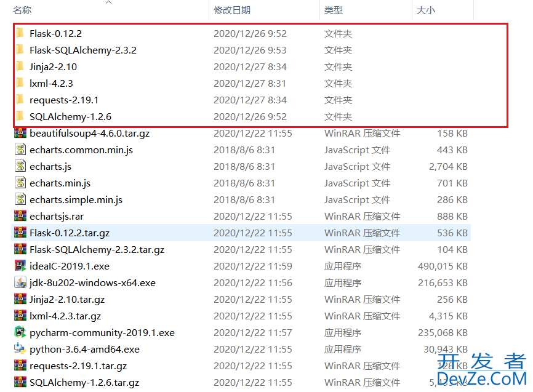The width and height of the screenshot is (533, 392).
Task: Click the echarts.common.min.js script icon
Action: (x=20, y=150)
